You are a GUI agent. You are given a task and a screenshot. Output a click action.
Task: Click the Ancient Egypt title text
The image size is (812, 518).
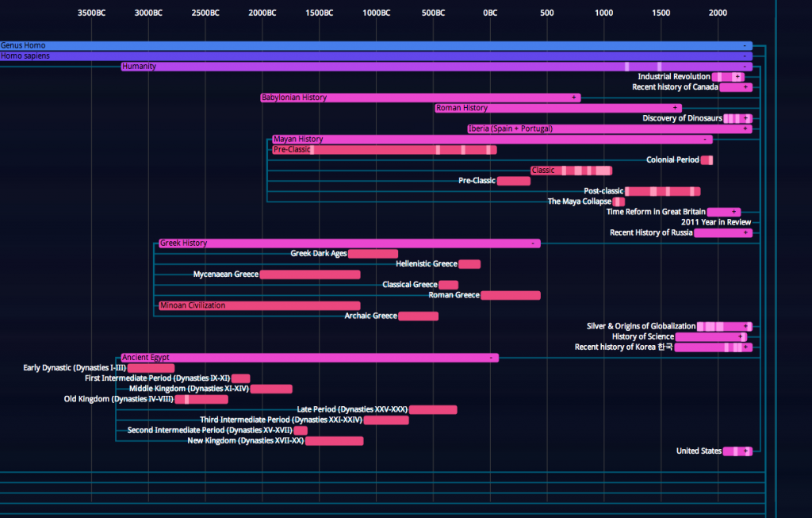click(146, 358)
